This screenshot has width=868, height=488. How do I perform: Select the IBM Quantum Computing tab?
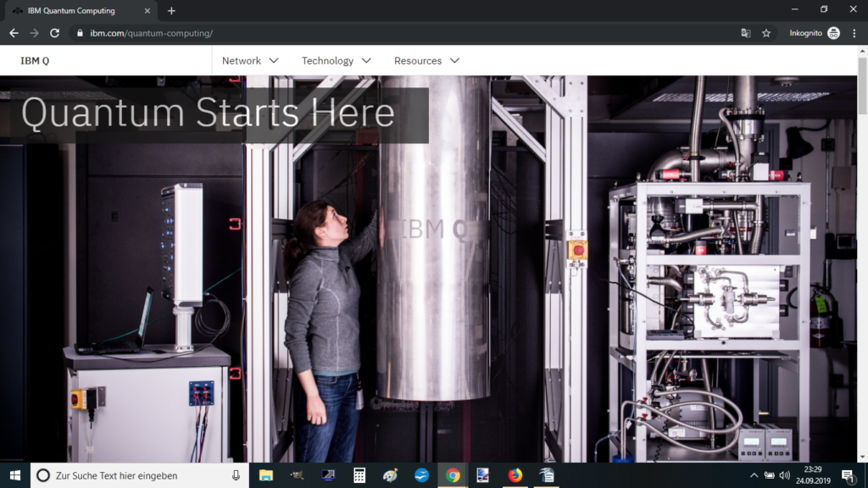(x=79, y=10)
